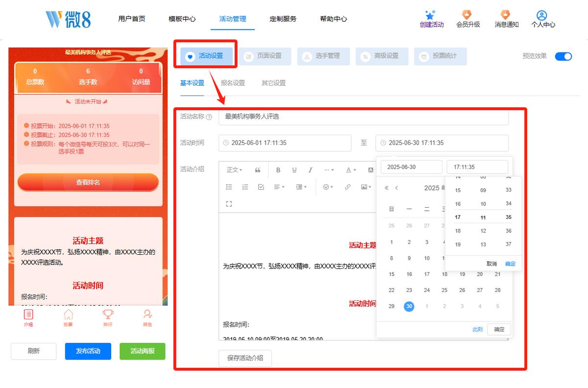Go to previous month in calendar
This screenshot has width=588, height=388.
(397, 188)
